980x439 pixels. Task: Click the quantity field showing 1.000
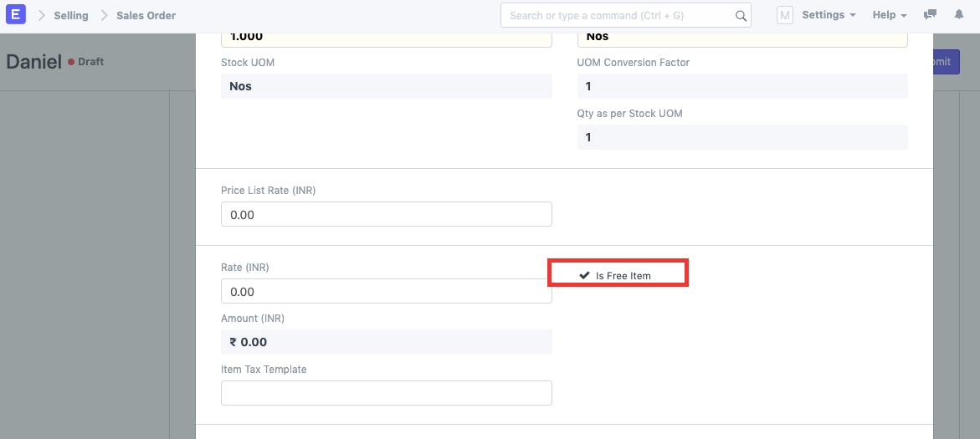coord(386,38)
